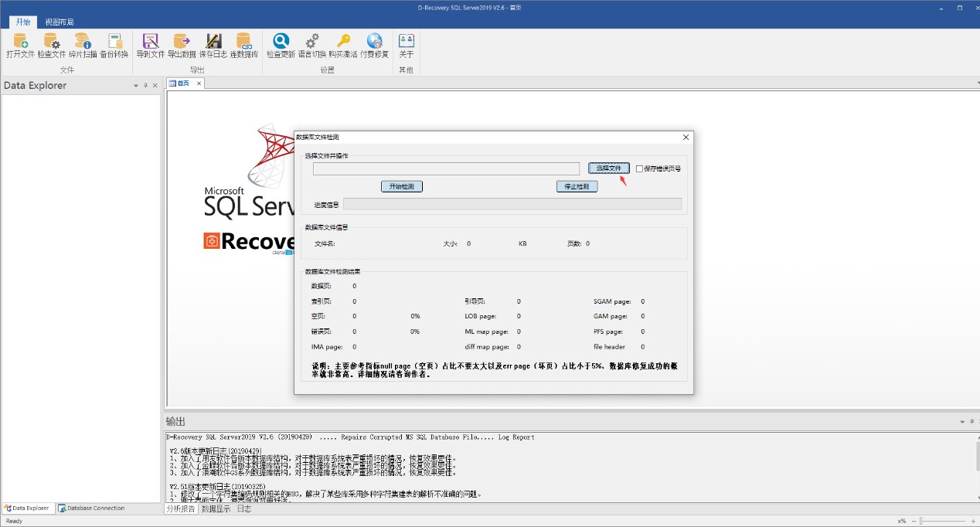Open the 语言切换 language switch

click(x=312, y=46)
